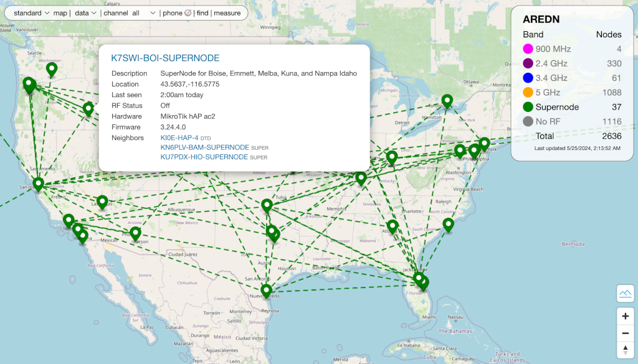Click the green Supernode legend swatch
The image size is (638, 364).
point(528,107)
